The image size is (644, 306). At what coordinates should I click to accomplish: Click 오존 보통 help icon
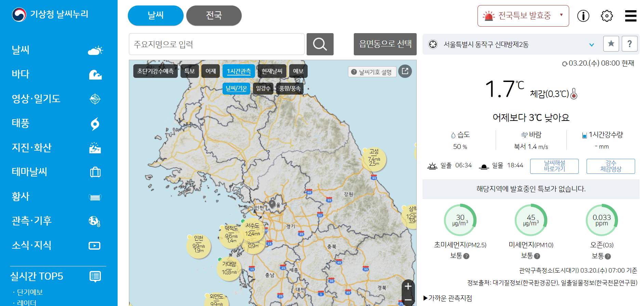point(608,256)
